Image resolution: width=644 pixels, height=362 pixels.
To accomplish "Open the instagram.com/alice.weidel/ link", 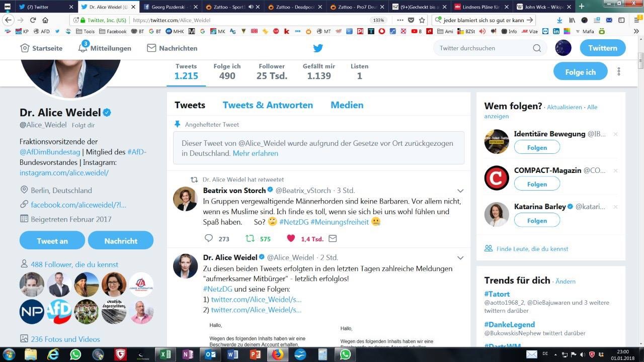I will (64, 172).
